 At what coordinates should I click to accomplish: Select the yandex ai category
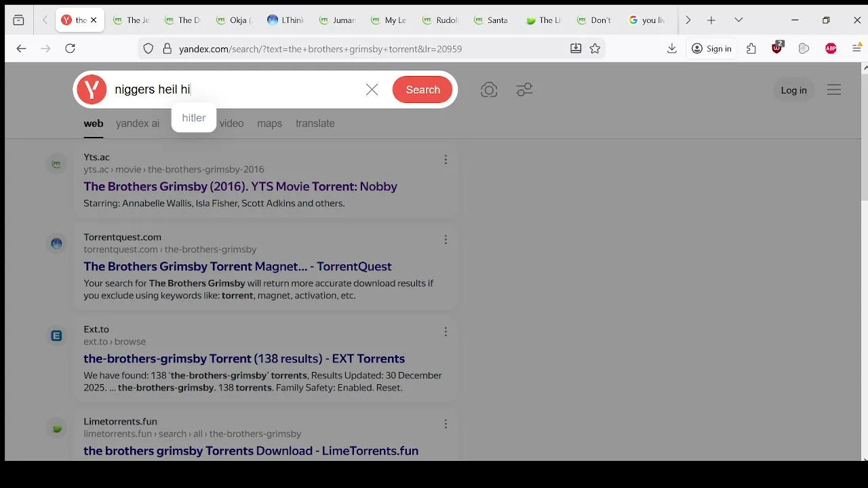tap(138, 123)
